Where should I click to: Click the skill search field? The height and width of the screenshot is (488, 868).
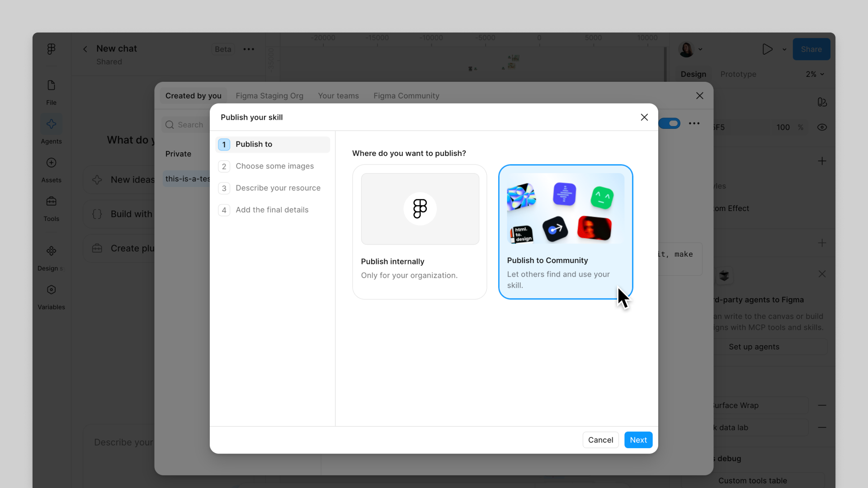(x=185, y=125)
